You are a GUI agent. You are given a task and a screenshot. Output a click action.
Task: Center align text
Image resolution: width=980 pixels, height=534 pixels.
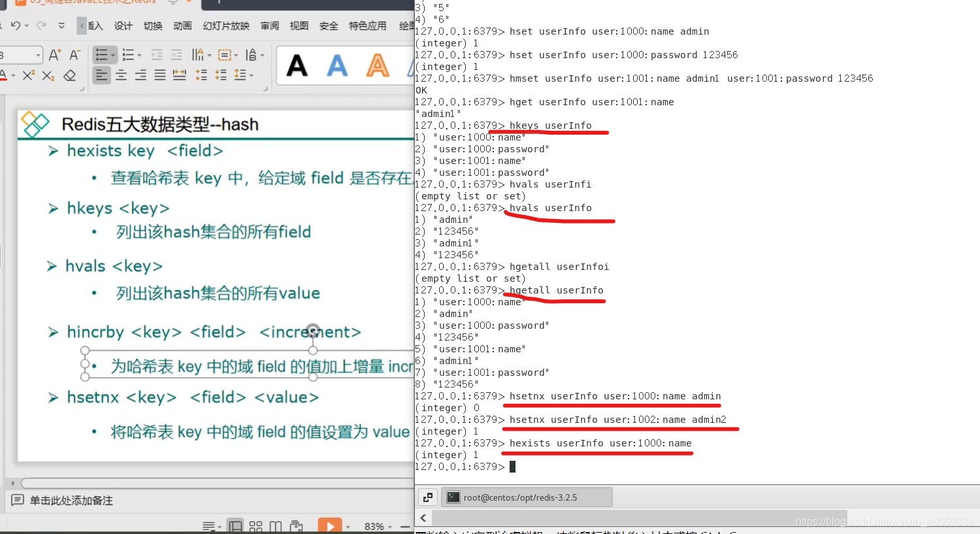point(121,75)
